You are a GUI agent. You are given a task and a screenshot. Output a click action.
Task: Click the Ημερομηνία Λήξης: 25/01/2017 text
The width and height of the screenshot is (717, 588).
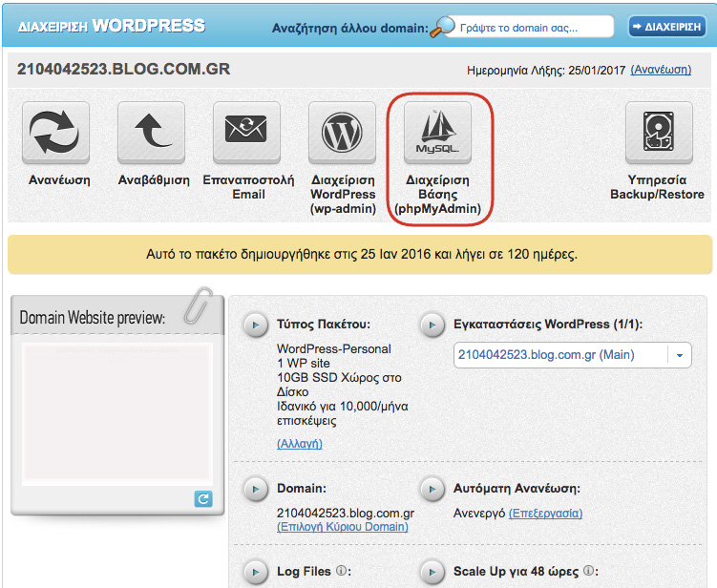546,70
